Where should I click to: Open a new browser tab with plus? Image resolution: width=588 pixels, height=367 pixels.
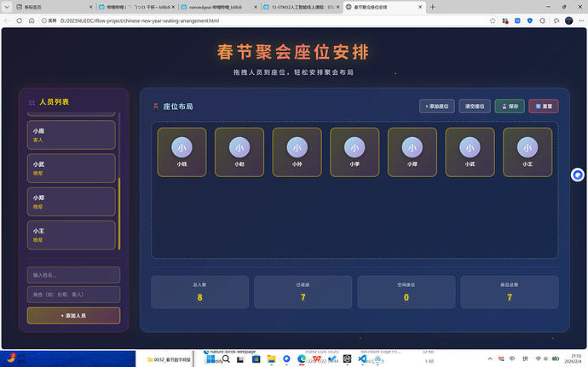pos(432,7)
